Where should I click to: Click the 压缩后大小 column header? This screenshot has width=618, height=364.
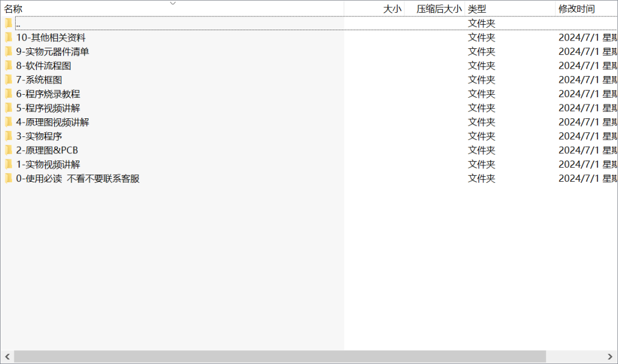(x=439, y=9)
